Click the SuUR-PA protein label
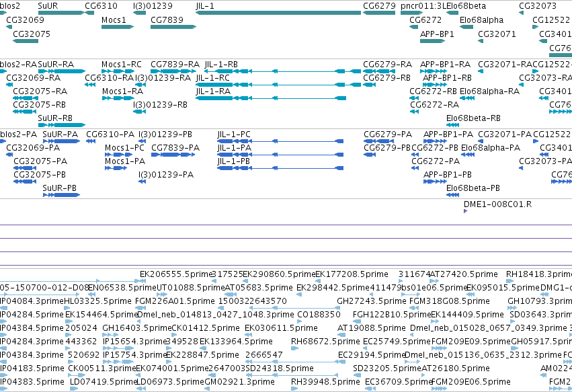The height and width of the screenshot is (392, 572). (60, 134)
